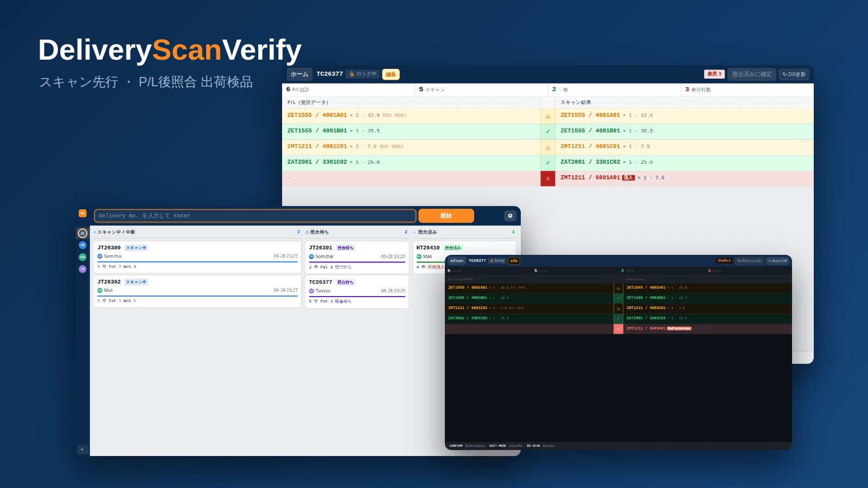868x488 pixels.
Task: Go to the ホーム home tab
Action: click(299, 74)
